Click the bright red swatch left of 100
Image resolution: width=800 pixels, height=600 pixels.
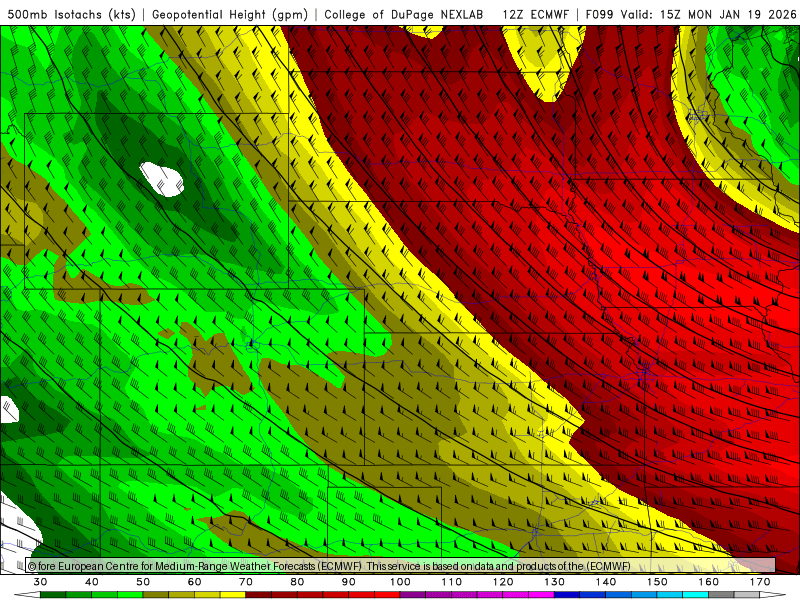[387, 595]
